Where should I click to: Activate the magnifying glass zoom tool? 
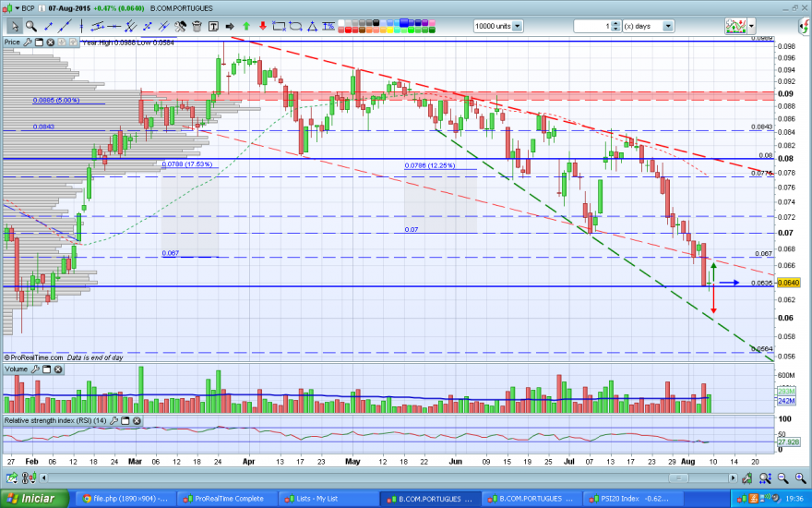pos(31,26)
